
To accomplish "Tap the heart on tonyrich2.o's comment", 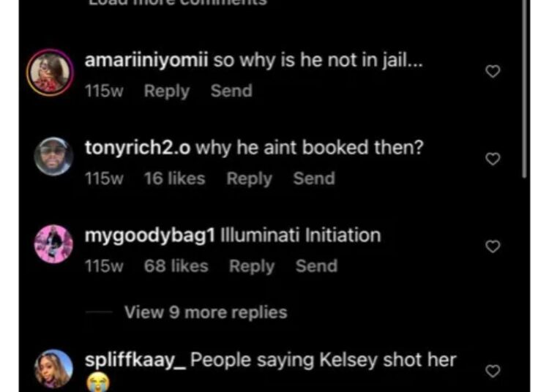I will pyautogui.click(x=493, y=159).
